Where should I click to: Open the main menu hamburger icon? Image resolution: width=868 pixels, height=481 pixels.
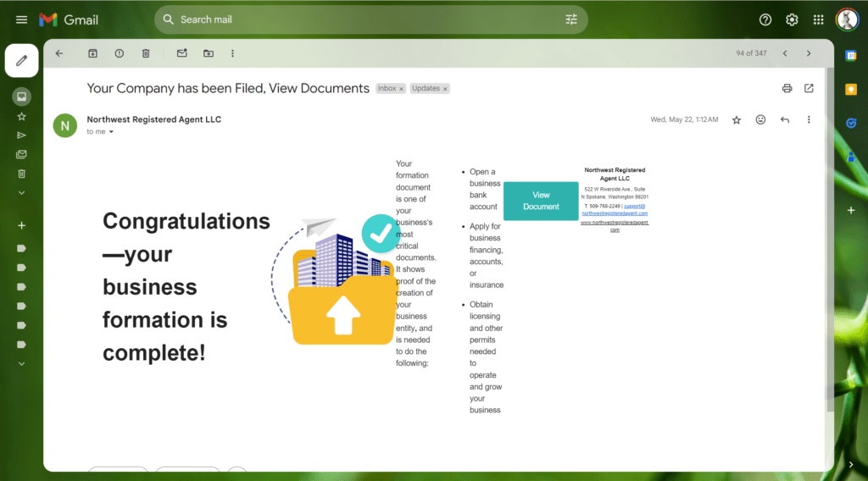21,20
